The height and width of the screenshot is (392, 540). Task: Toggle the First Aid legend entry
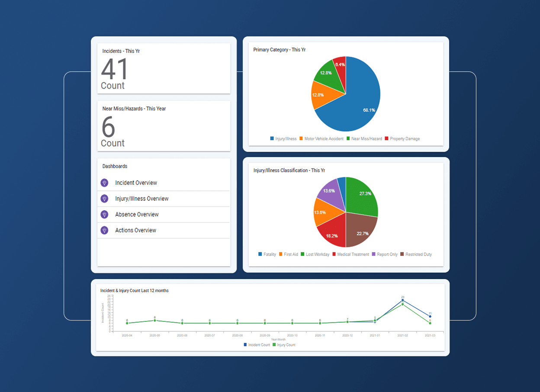click(280, 254)
